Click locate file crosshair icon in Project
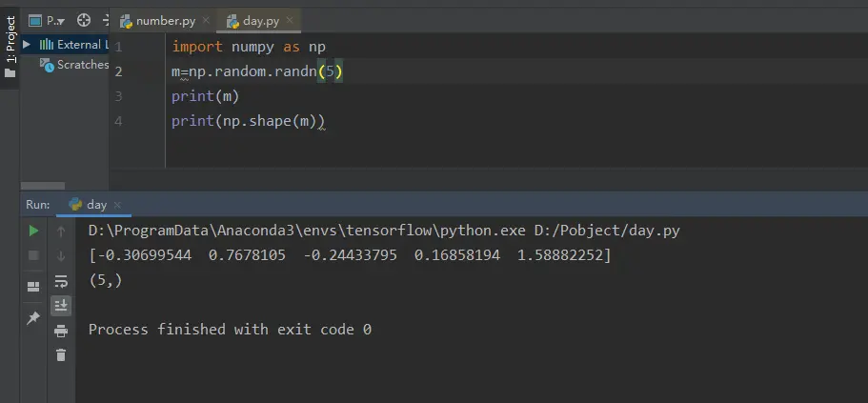The width and height of the screenshot is (868, 403). point(84,20)
